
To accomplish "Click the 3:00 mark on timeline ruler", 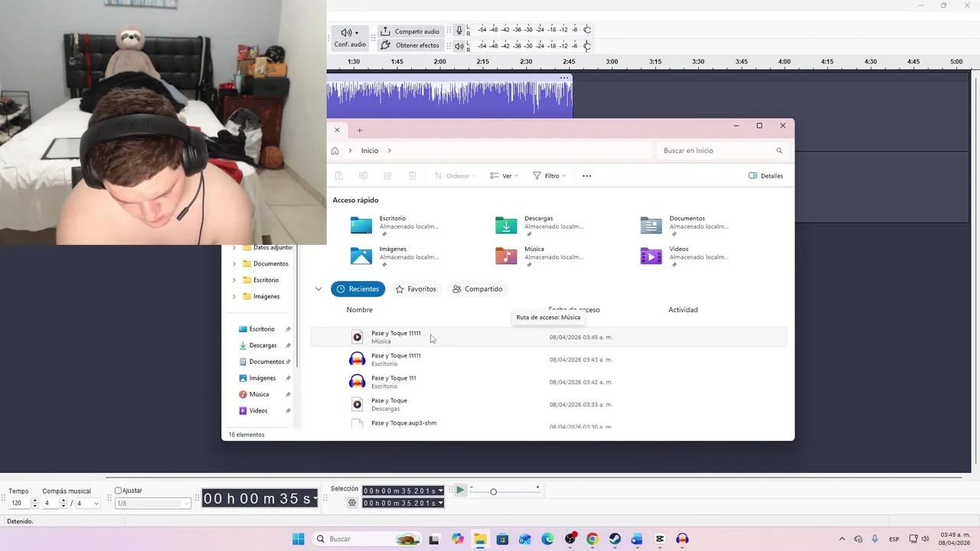I will pos(612,61).
